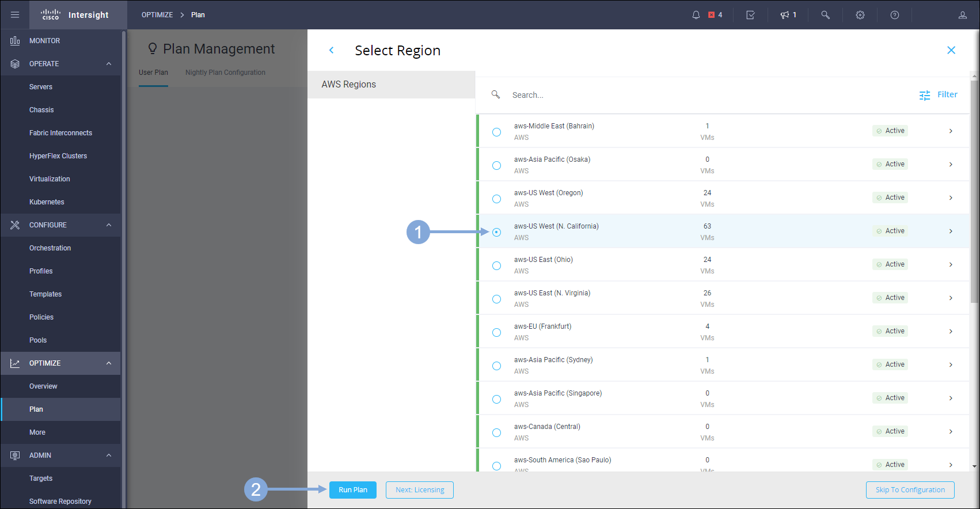
Task: Open the requests checklist icon
Action: (x=751, y=15)
